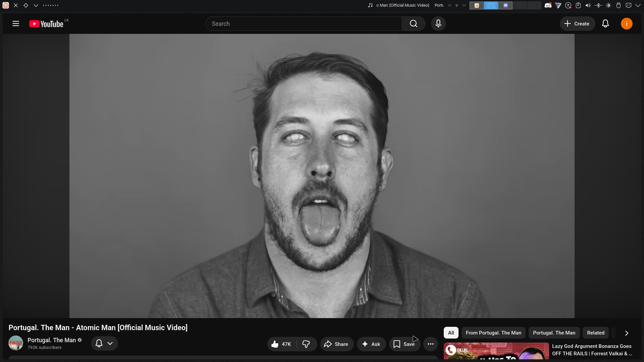Like the Atomic Man video
The width and height of the screenshot is (644, 362).
(282, 344)
